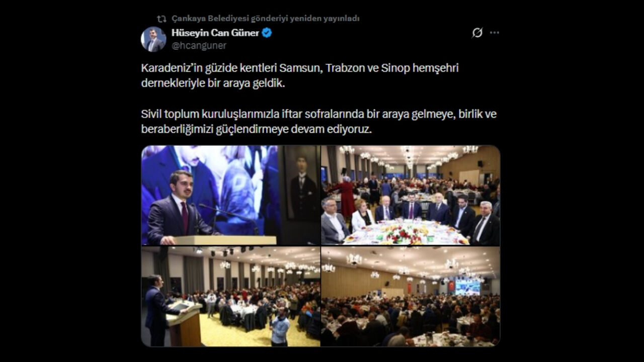Open photo of speaker in burgundy tie
The height and width of the screenshot is (362, 644).
(230, 195)
